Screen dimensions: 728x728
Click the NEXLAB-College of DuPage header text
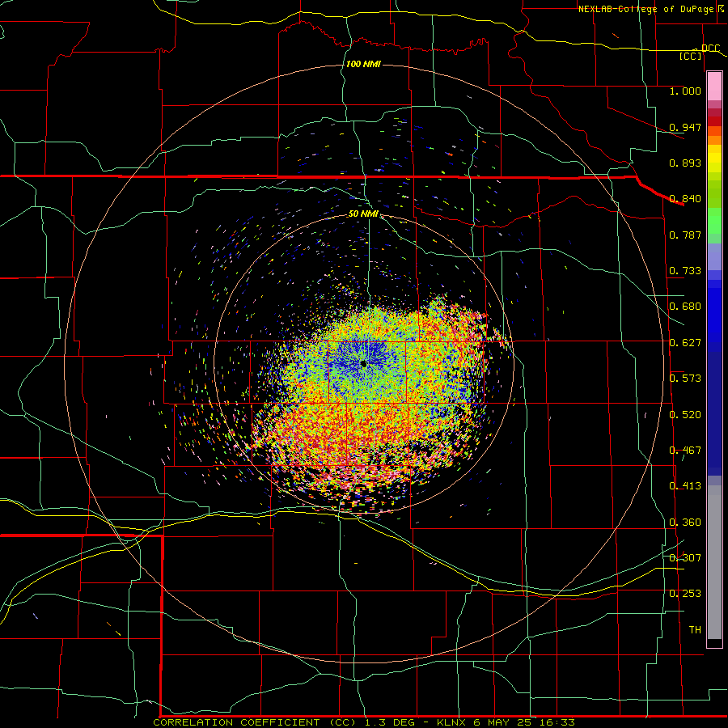[x=645, y=9]
